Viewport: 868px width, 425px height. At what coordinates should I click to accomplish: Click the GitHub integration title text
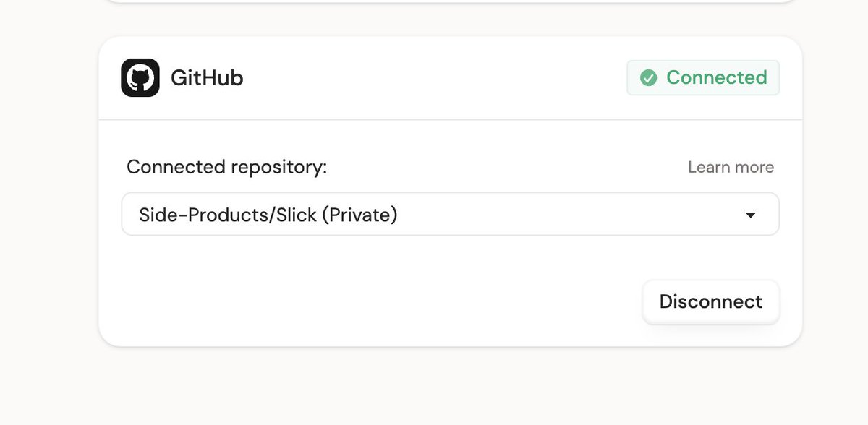(x=207, y=77)
